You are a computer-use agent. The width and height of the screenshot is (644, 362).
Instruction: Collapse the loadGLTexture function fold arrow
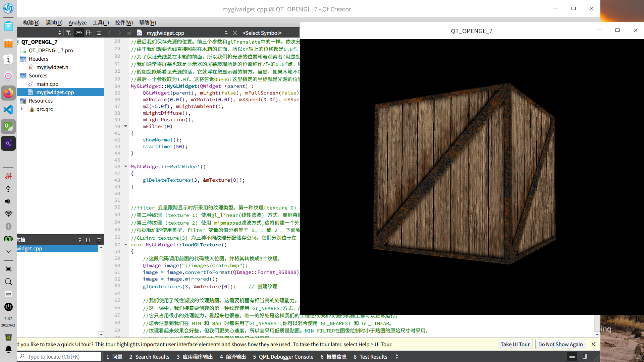click(126, 245)
